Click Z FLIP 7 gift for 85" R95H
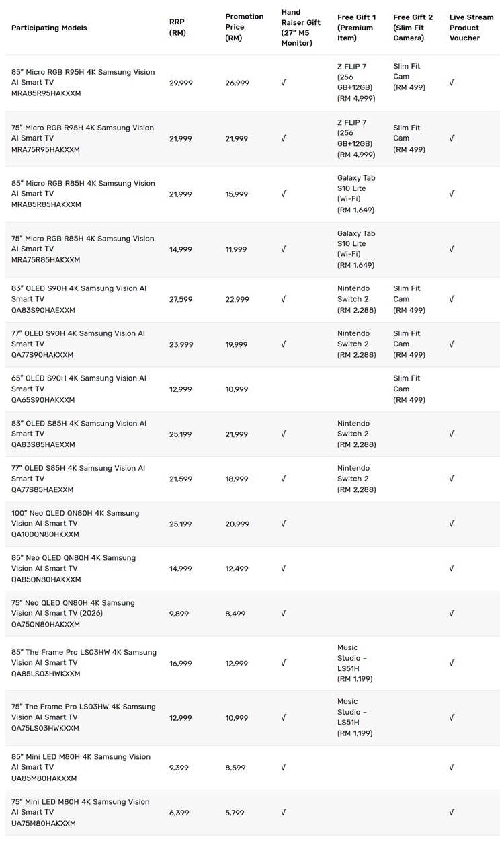Screen dimensions: 504x841 point(356,83)
